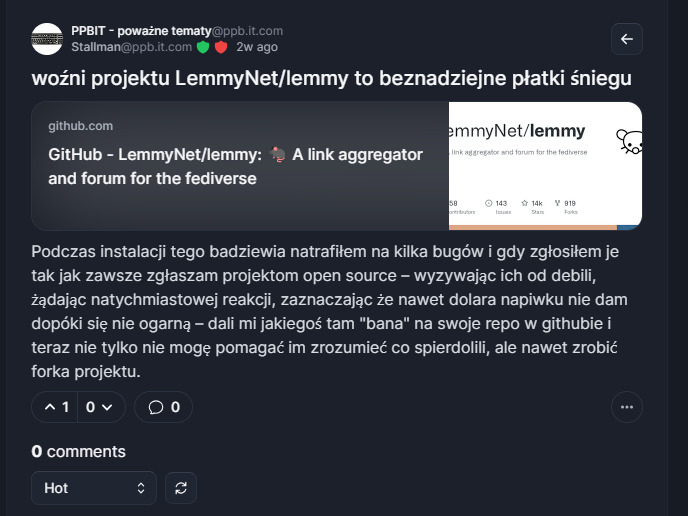Viewport: 688px width, 516px height.
Task: Click the post body text paragraph
Action: (x=330, y=312)
